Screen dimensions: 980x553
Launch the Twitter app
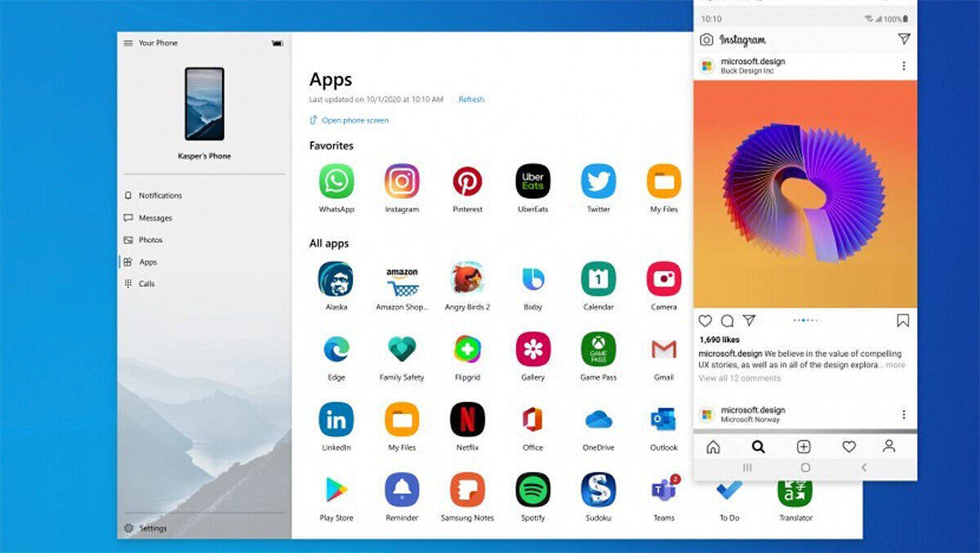coord(599,181)
